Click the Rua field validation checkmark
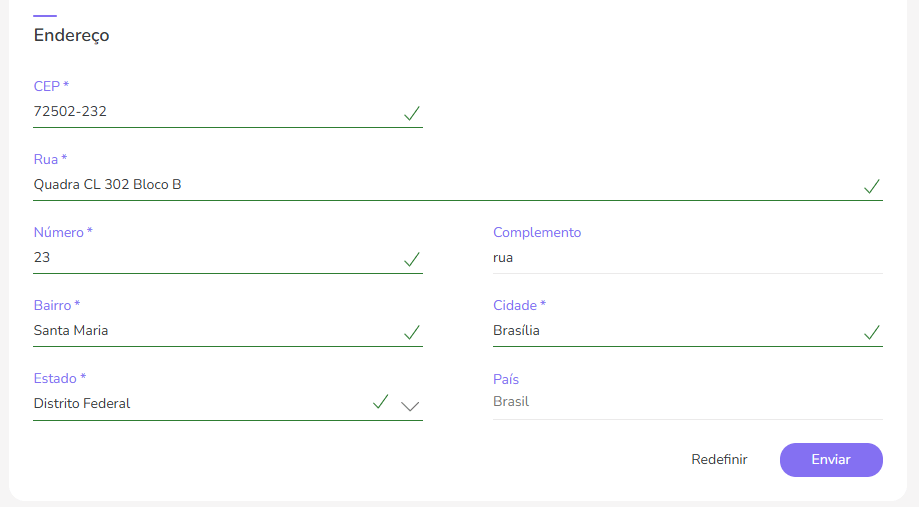The width and height of the screenshot is (919, 507). tap(871, 186)
